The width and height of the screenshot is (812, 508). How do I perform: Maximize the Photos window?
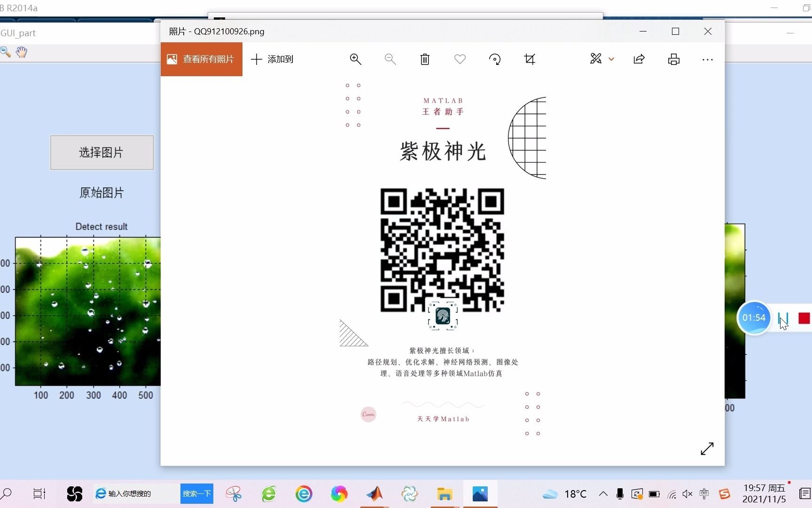675,32
